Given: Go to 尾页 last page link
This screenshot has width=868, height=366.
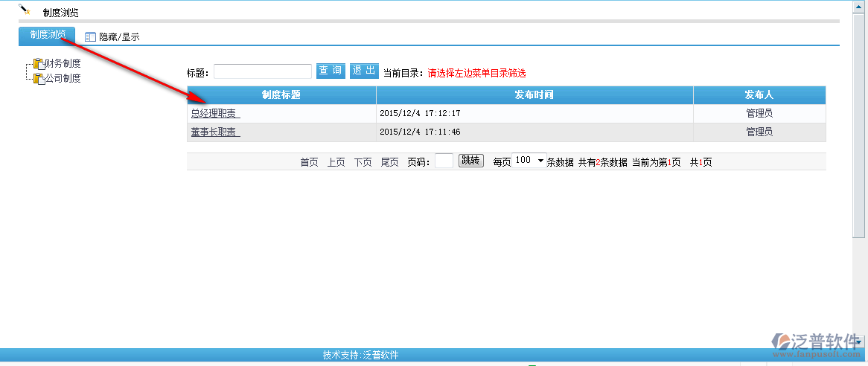Looking at the screenshot, I should click(389, 162).
